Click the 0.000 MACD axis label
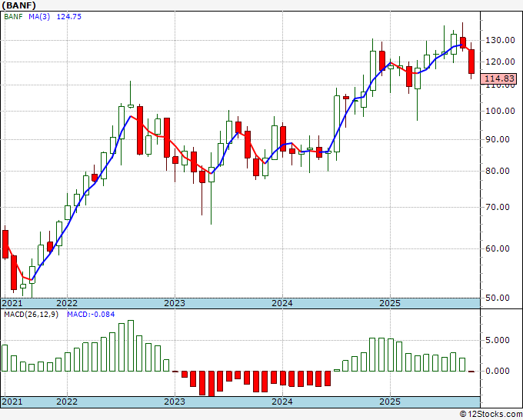Image resolution: width=523 pixels, height=420 pixels. coord(499,371)
